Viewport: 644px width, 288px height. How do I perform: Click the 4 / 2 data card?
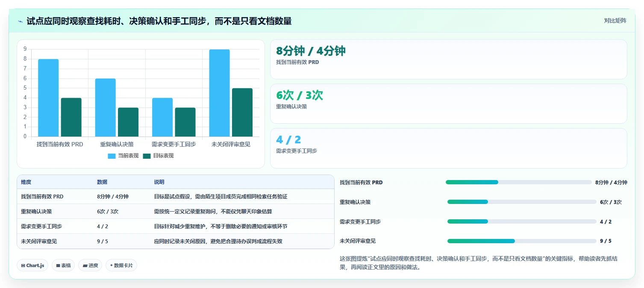449,148
